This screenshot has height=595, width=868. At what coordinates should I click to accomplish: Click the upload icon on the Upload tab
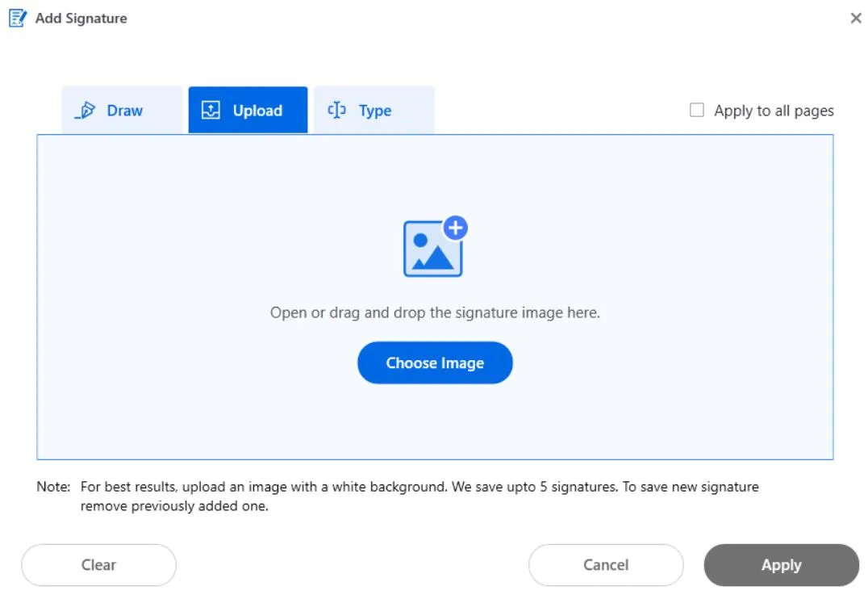[x=211, y=111]
